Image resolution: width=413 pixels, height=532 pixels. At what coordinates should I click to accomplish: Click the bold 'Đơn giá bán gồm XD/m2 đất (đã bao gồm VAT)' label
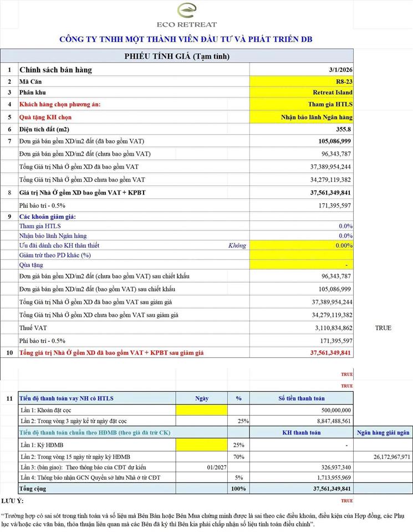(81, 141)
